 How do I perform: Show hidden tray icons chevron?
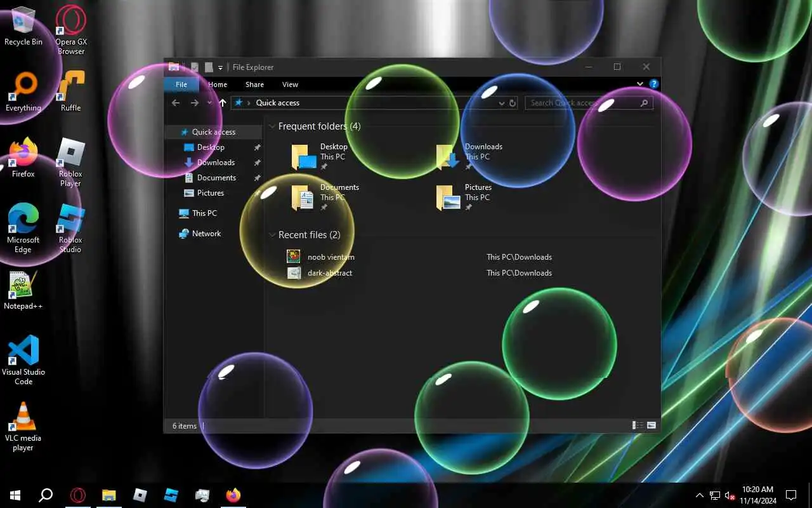pos(700,495)
